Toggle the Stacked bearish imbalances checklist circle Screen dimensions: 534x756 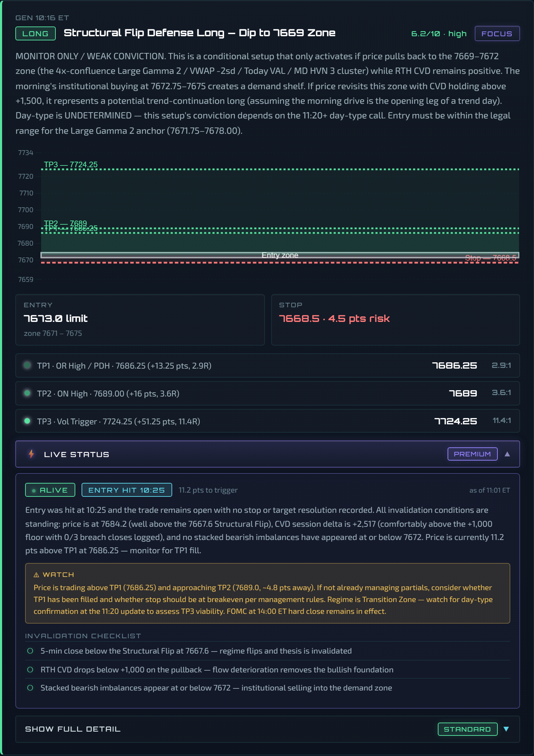[30, 688]
